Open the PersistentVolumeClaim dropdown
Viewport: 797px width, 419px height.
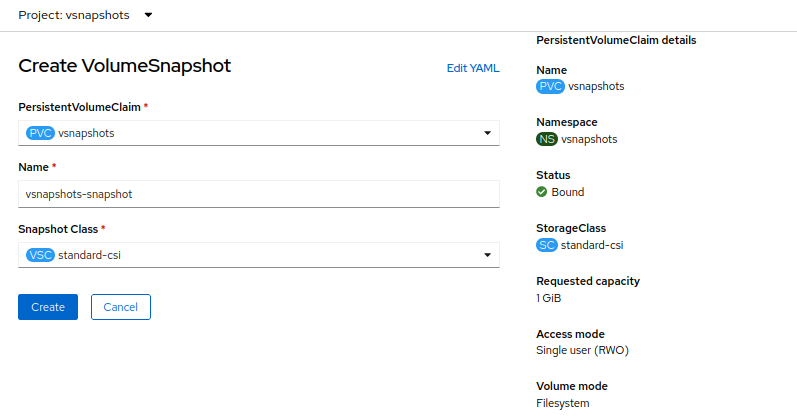coord(259,133)
